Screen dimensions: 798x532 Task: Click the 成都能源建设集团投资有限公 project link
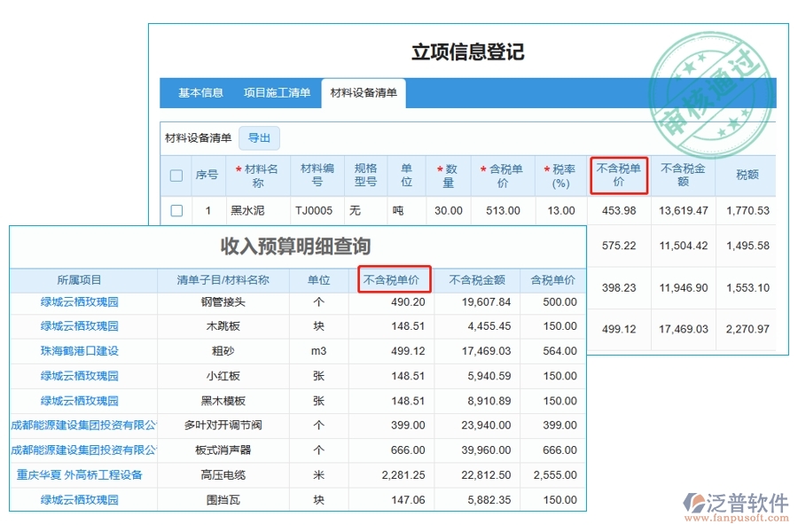click(80, 425)
